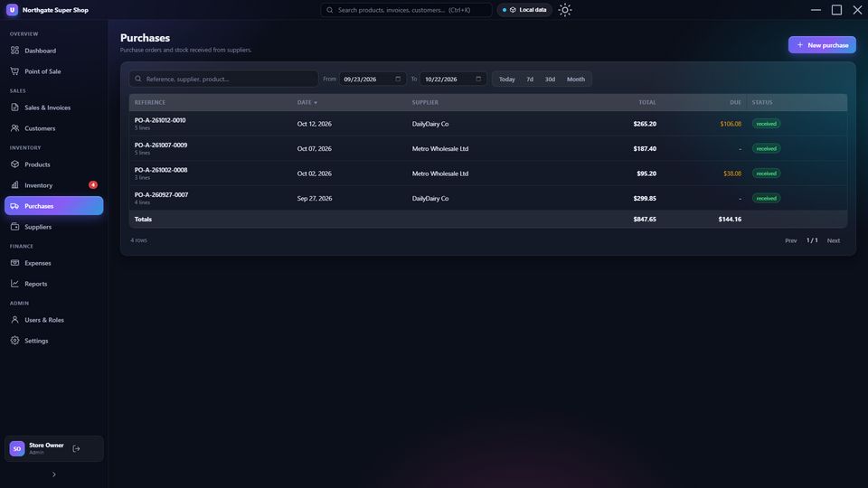This screenshot has height=488, width=868.
Task: Click received status of PO-A-260927-0007
Action: (766, 198)
